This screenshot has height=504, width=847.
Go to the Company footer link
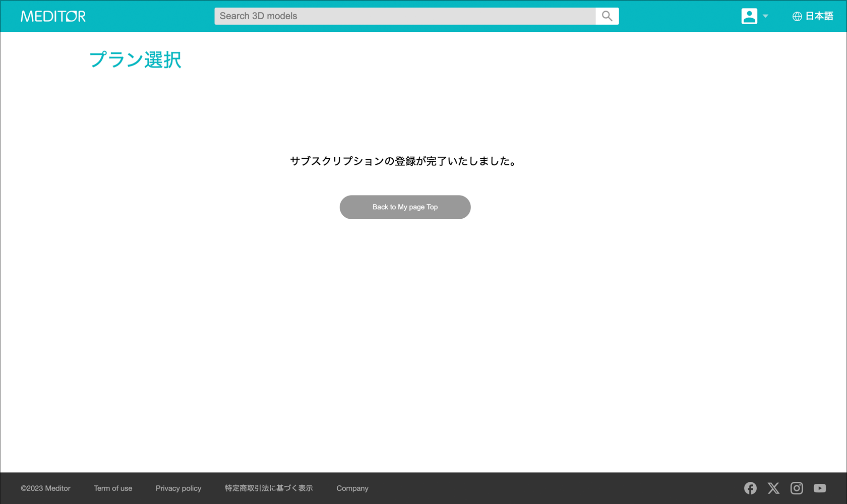pyautogui.click(x=352, y=488)
